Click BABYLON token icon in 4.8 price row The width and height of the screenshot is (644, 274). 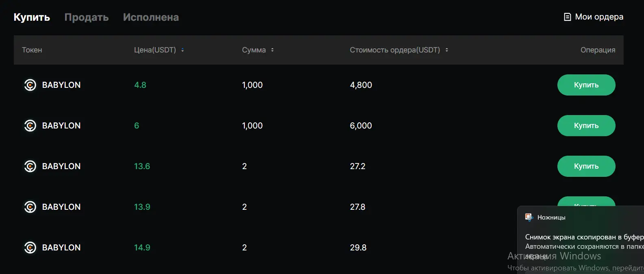coord(30,85)
